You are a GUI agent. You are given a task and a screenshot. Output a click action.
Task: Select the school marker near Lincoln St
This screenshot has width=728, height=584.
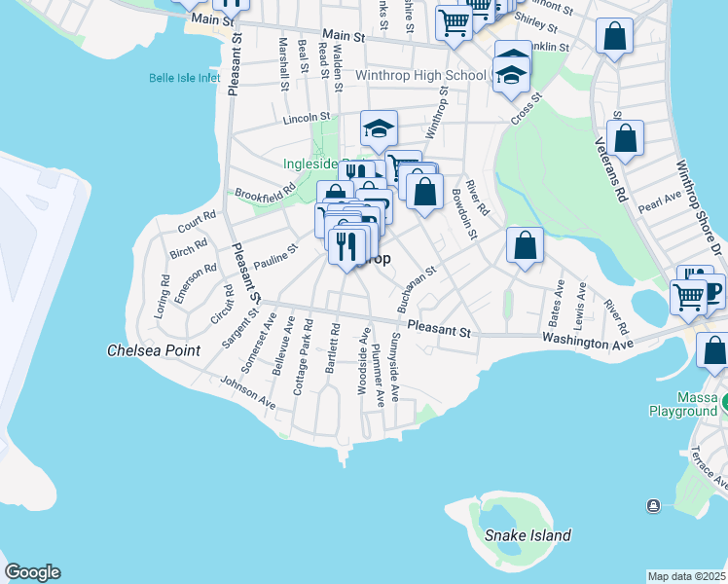point(380,128)
